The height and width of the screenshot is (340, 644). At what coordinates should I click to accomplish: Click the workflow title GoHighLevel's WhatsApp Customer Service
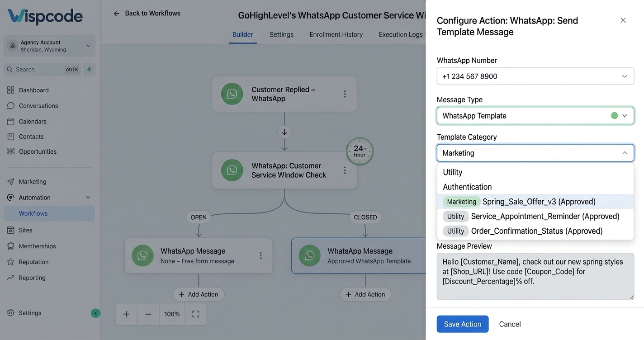pos(332,15)
